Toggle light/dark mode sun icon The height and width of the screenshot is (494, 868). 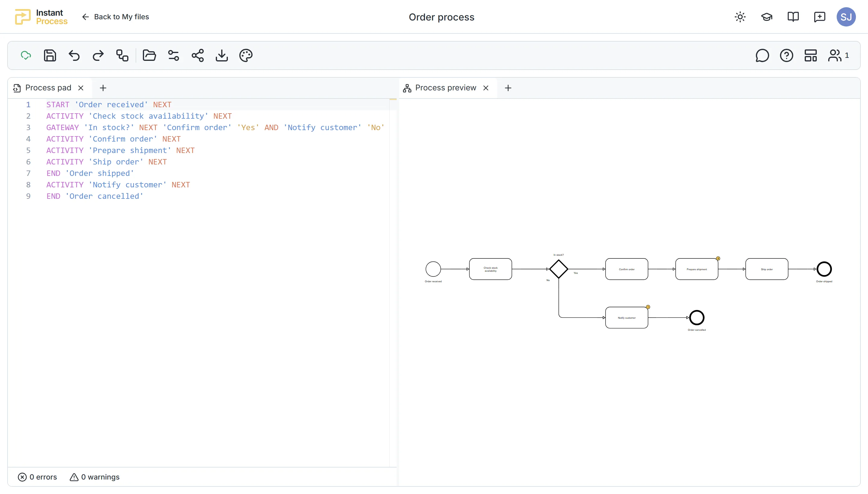[740, 17]
